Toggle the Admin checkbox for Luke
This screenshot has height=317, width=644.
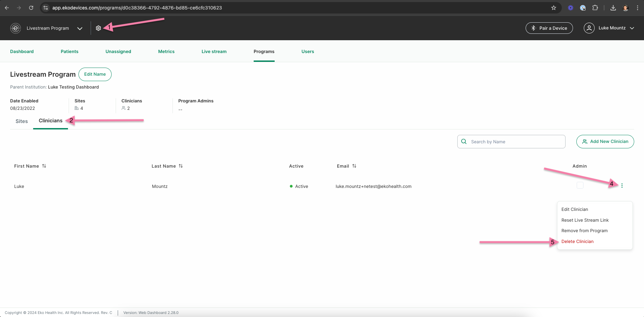pos(580,185)
